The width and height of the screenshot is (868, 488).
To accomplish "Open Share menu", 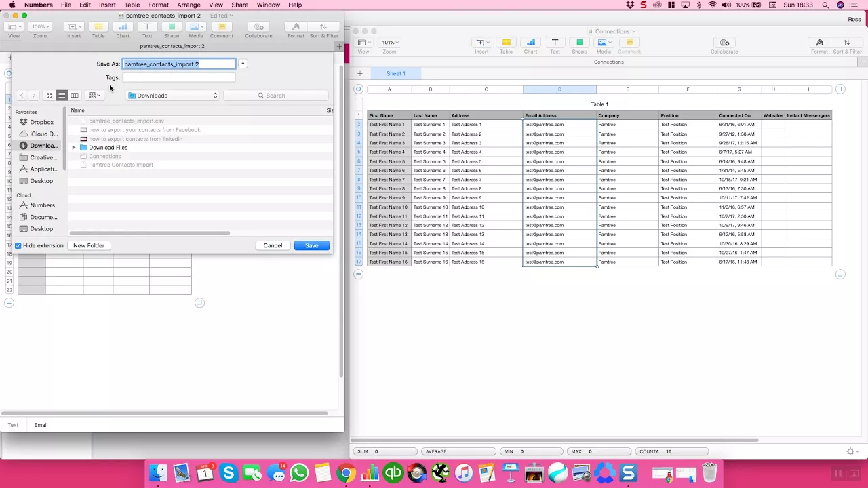I will (239, 5).
